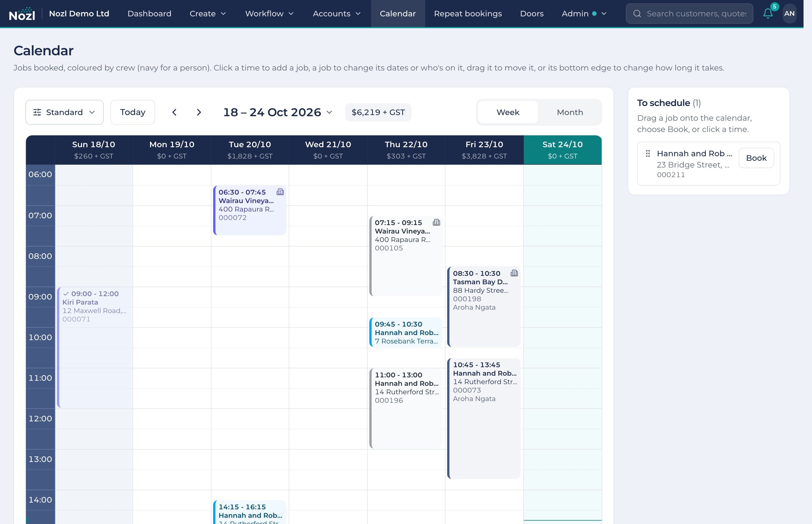Expand the Admin menu

[584, 14]
